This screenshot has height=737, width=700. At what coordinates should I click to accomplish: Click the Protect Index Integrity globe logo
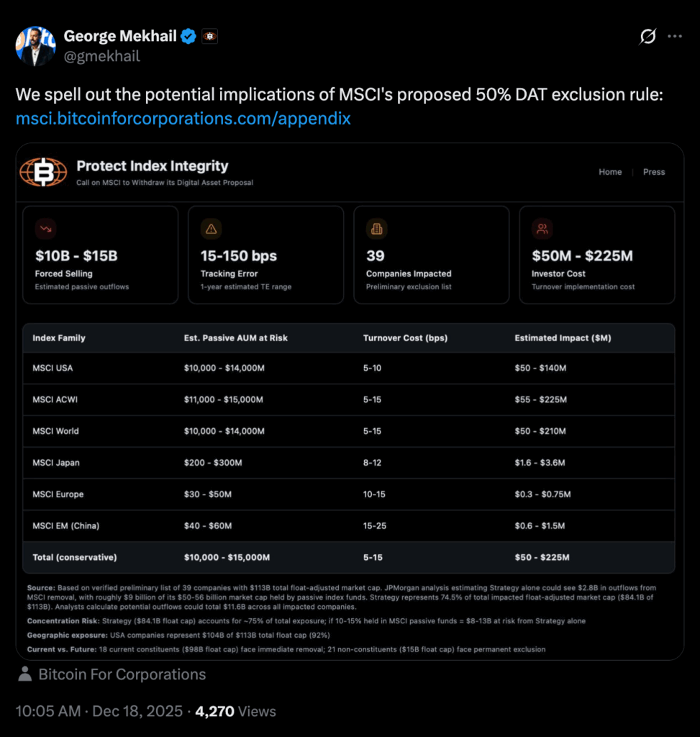[x=43, y=171]
